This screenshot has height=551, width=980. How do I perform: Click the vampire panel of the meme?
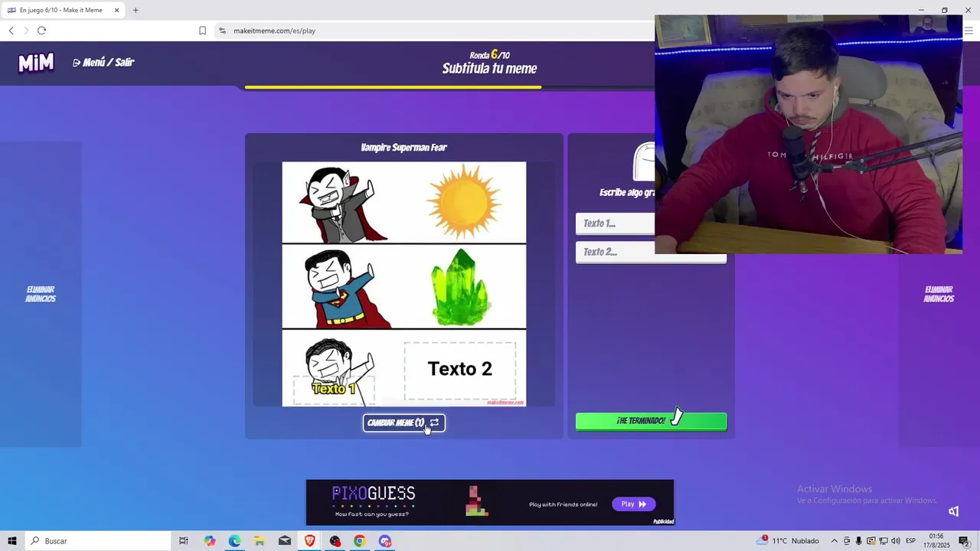click(404, 203)
